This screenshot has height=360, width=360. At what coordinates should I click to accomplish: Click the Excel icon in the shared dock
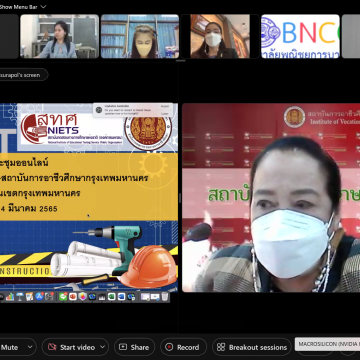[x=112, y=297]
